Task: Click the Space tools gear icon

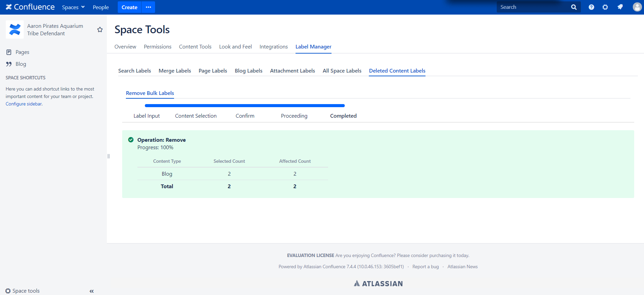Action: [x=8, y=291]
